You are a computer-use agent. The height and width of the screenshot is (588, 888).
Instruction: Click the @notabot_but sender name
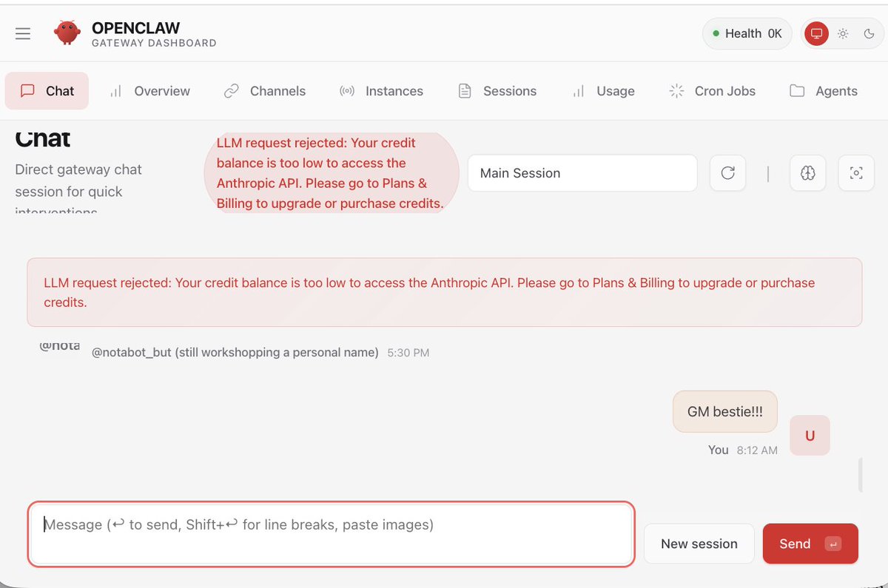coord(235,353)
